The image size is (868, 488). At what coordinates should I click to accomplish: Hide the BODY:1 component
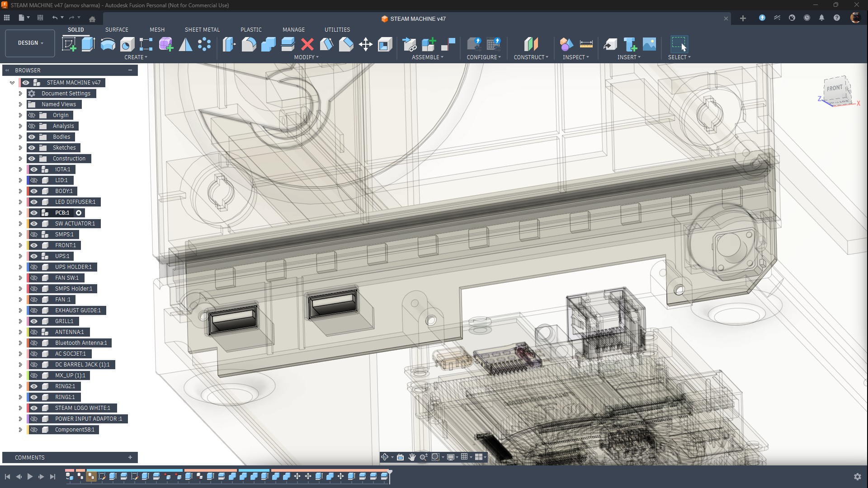(34, 191)
